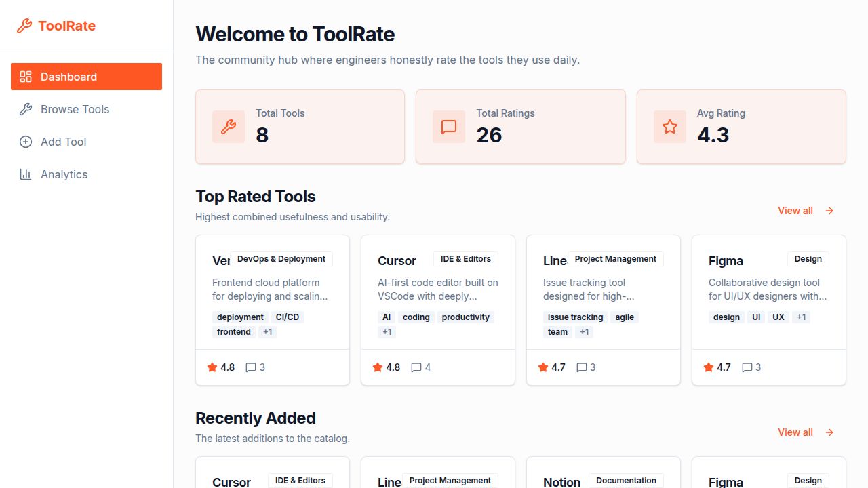Click the star icon on Vercel card footer

tap(212, 367)
